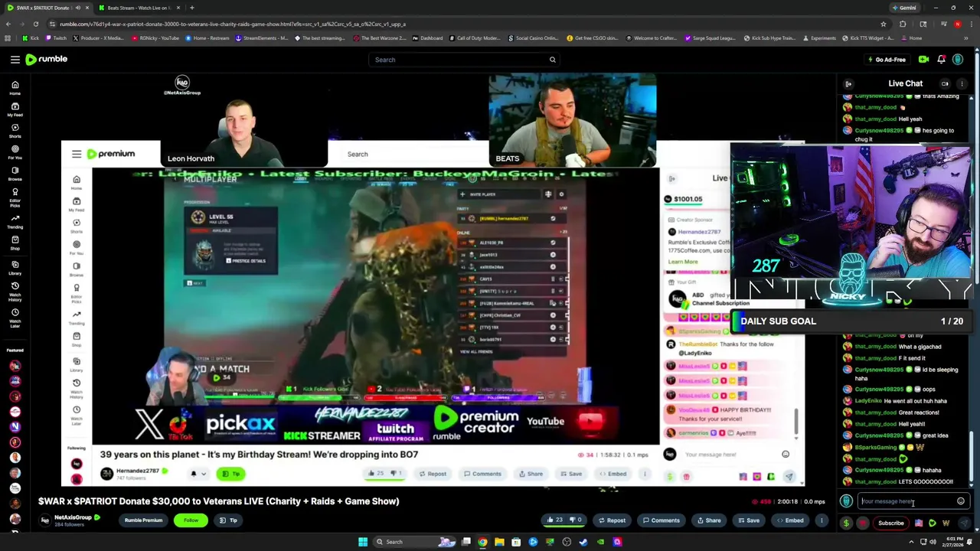Open My Feed in the sidebar
This screenshot has height=551, width=980.
[15, 109]
